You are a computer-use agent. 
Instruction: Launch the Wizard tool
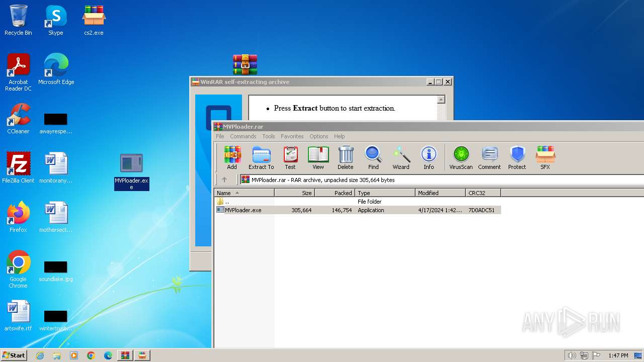(401, 158)
